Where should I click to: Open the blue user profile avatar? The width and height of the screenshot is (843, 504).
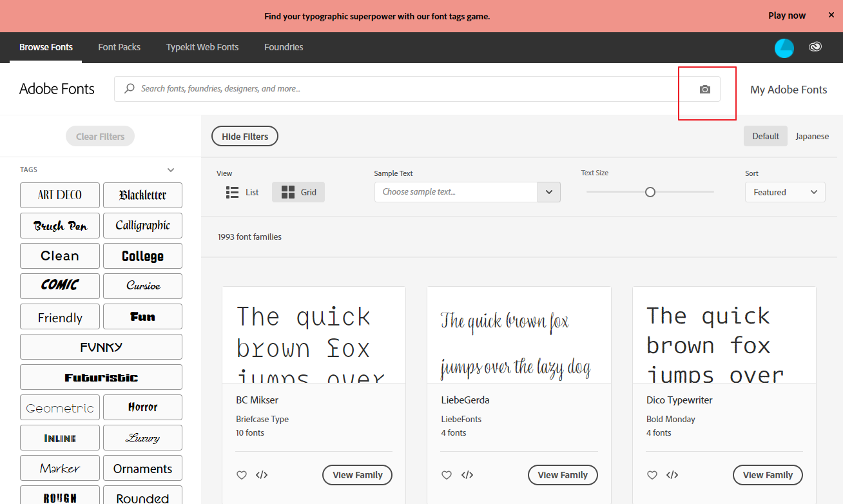784,48
